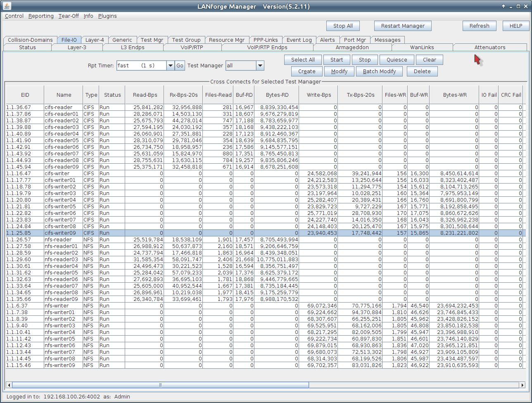Viewport: 532px width, 403px height.
Task: Switch to the Messages tab
Action: [387, 40]
